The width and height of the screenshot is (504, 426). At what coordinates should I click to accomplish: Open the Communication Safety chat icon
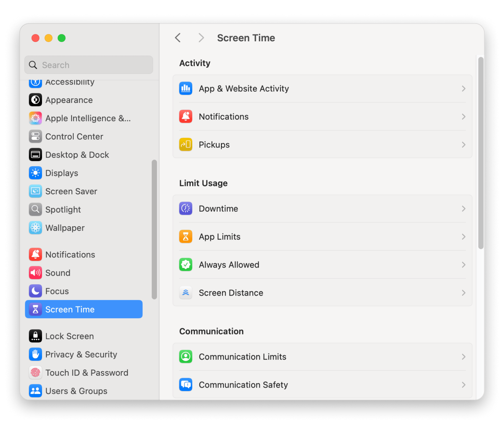click(x=186, y=385)
